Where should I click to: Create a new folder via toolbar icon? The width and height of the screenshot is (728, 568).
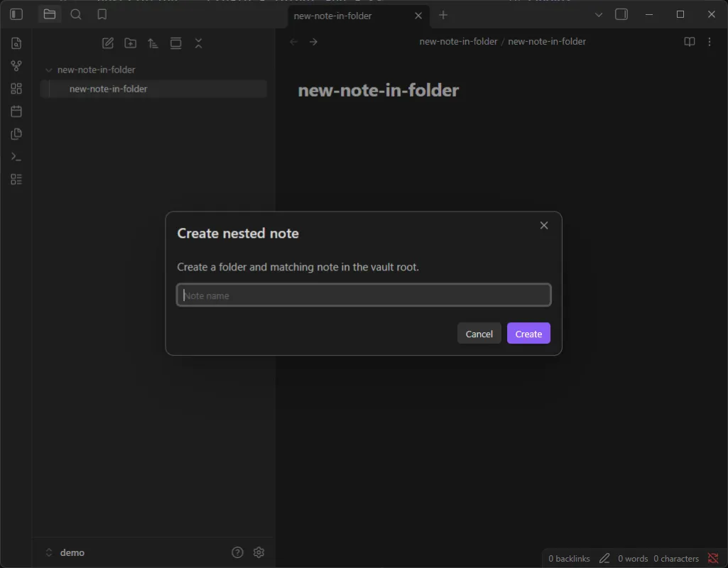[131, 43]
